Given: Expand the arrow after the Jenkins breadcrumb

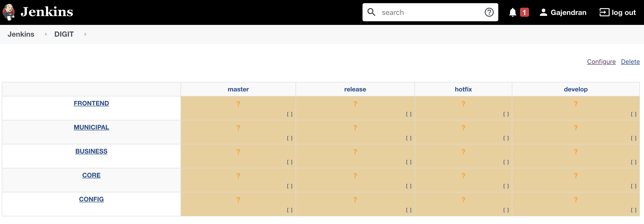Looking at the screenshot, I should pyautogui.click(x=46, y=34).
